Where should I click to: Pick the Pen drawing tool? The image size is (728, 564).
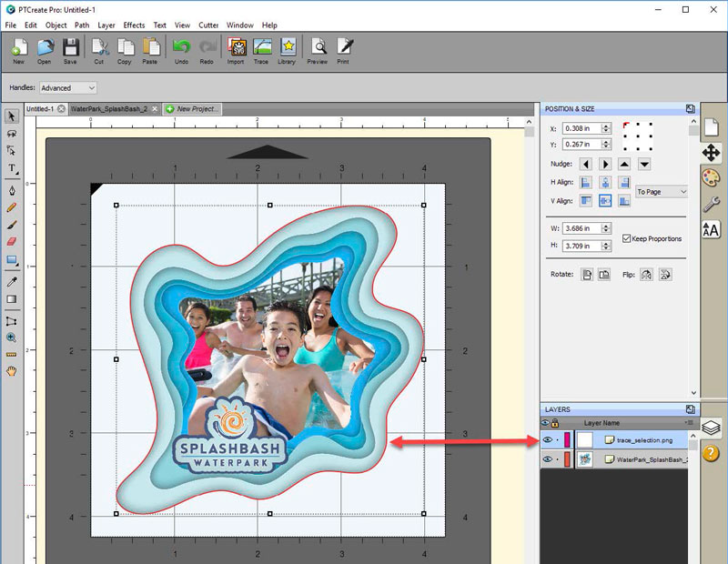pyautogui.click(x=12, y=191)
